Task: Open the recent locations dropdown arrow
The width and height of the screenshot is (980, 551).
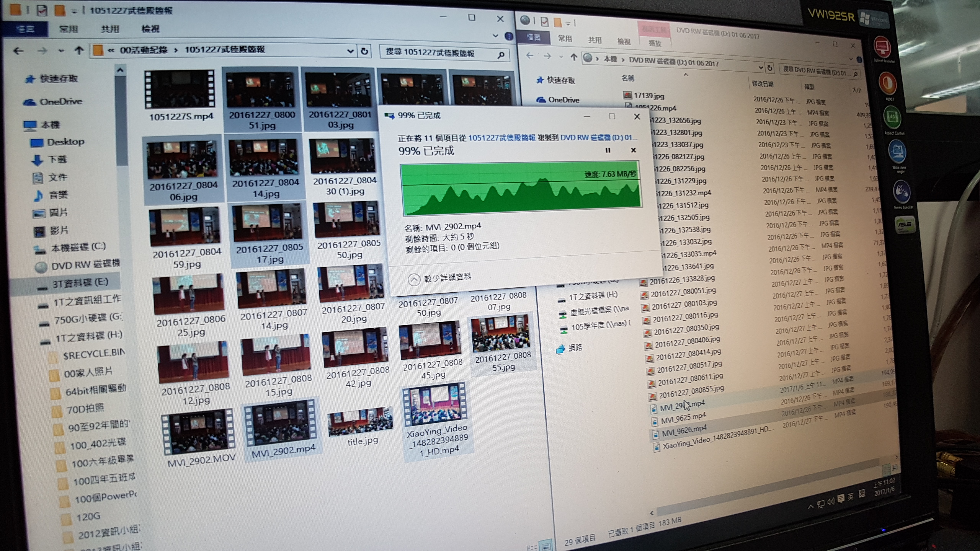Action: tap(61, 51)
